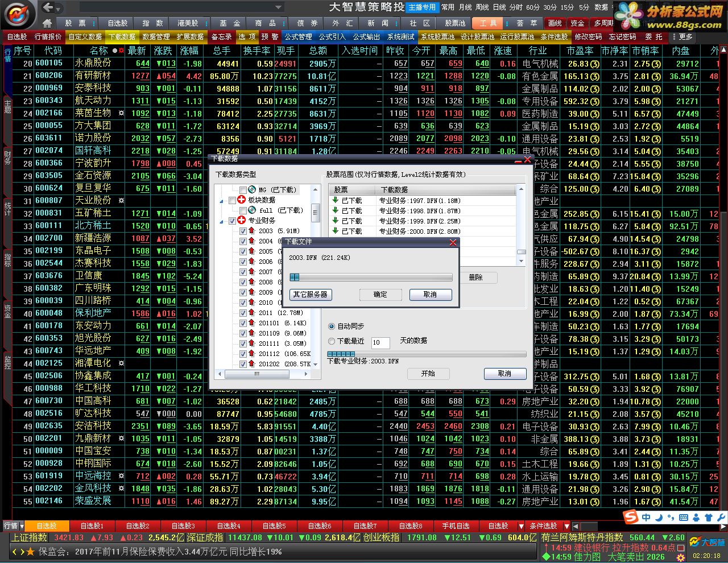
Task: Select the 日线 period in the top bar
Action: (499, 7)
